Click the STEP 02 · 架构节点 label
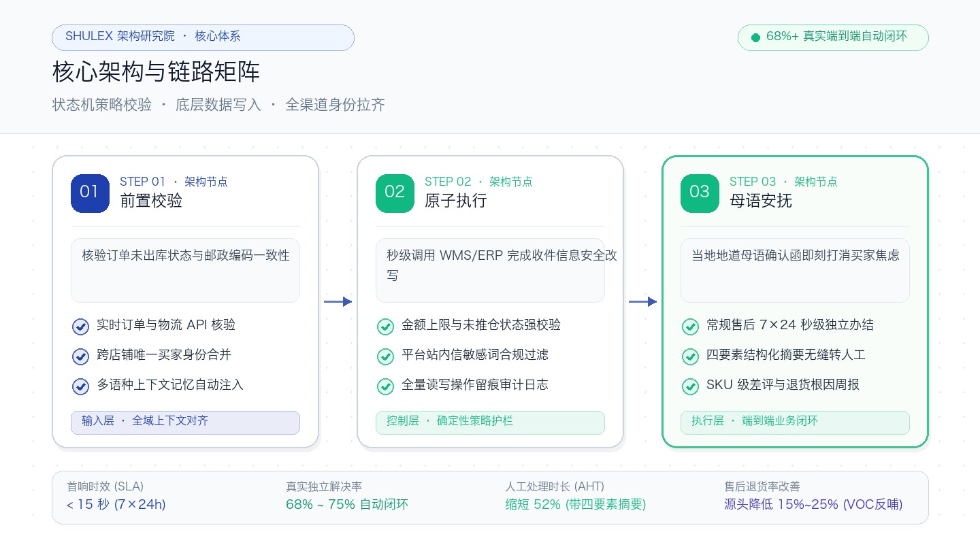The width and height of the screenshot is (980, 551). point(478,182)
